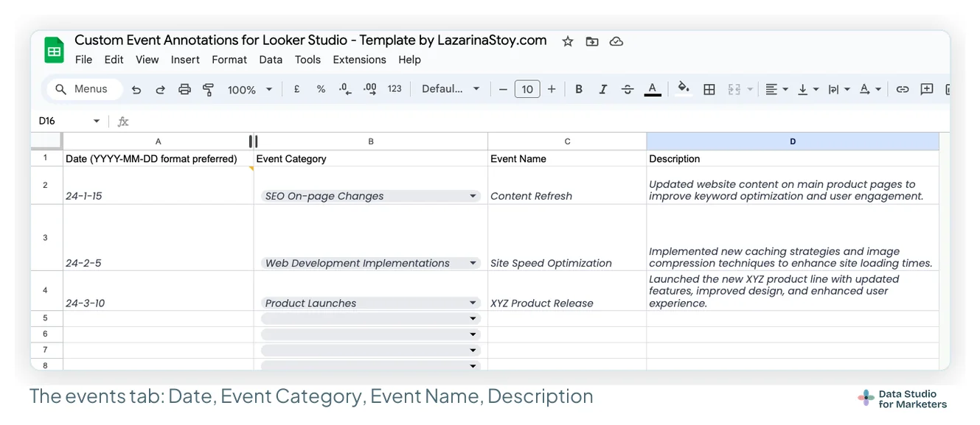The width and height of the screenshot is (980, 425).
Task: Decrease decimal places
Action: click(x=345, y=89)
